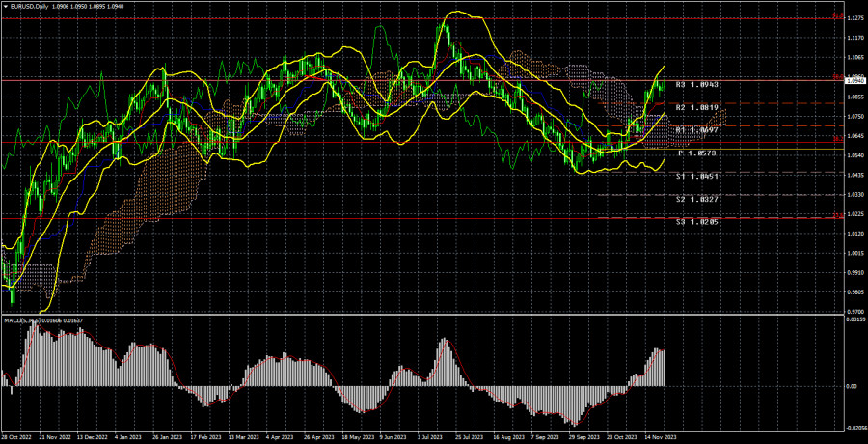
Task: Click the 0.00 level on MACD scale
Action: (x=850, y=386)
